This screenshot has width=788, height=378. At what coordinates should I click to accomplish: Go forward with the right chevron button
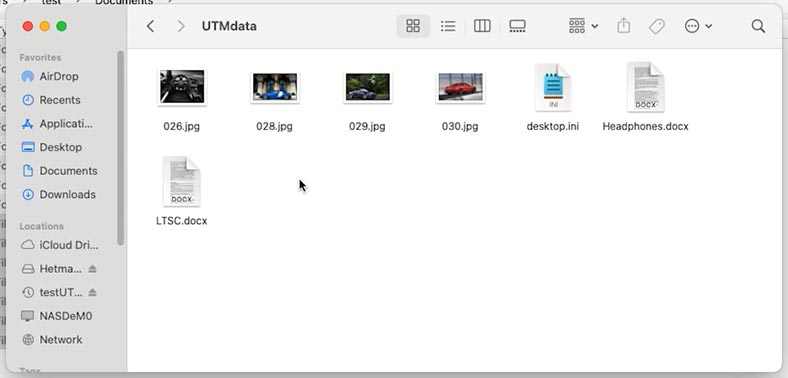click(181, 26)
